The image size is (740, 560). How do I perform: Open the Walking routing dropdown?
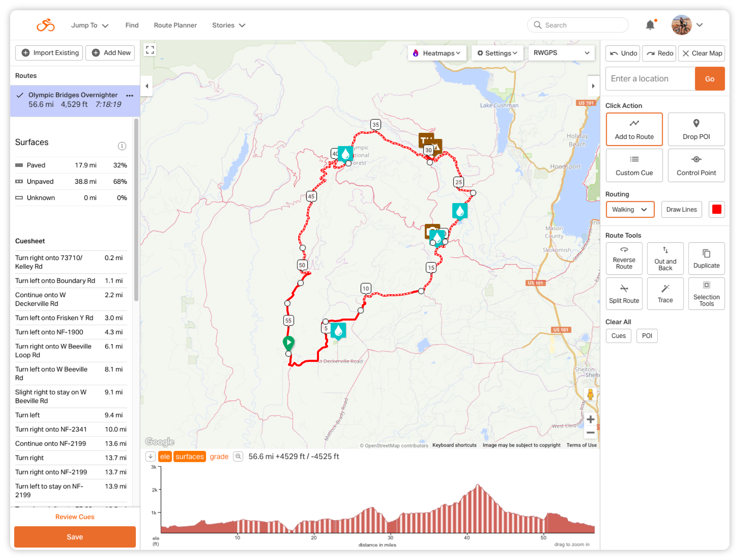(630, 209)
